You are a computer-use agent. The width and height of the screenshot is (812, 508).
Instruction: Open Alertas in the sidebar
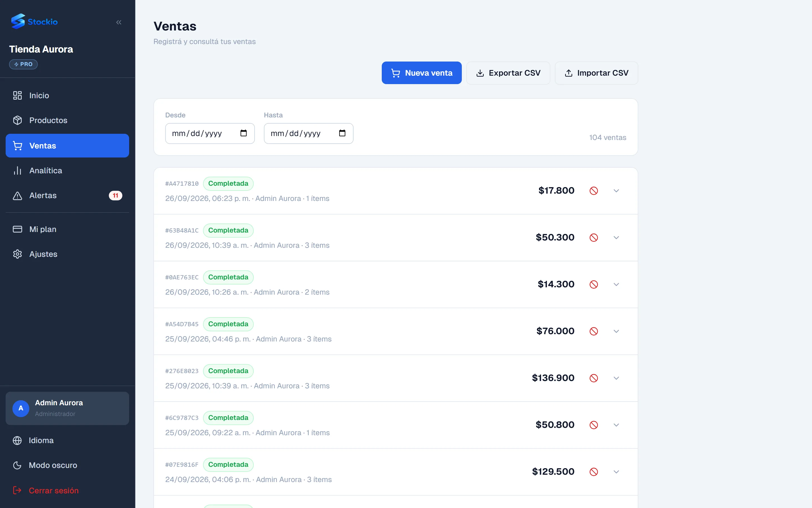67,196
